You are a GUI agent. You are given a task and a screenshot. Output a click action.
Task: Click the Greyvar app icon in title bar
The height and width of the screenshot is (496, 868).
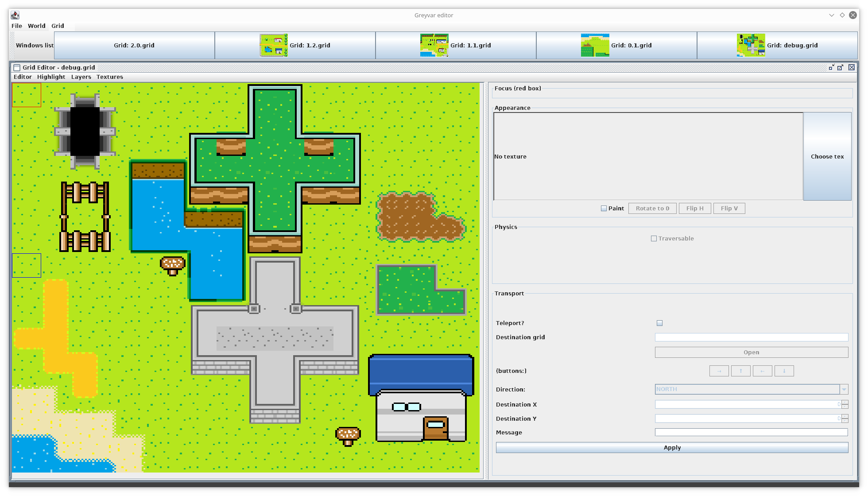click(15, 15)
